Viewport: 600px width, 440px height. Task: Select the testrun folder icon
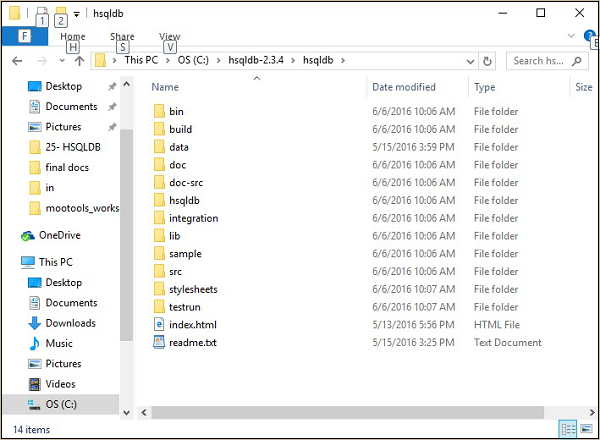click(159, 307)
